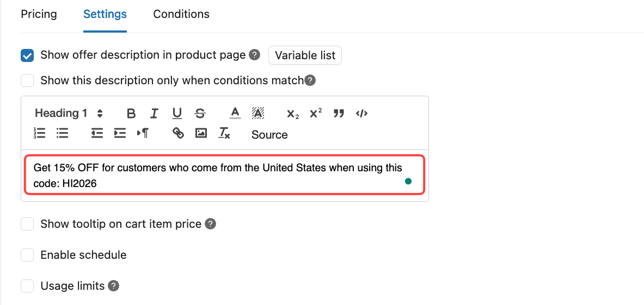Toggle blockquote formatting
This screenshot has width=644, height=305.
pyautogui.click(x=339, y=114)
